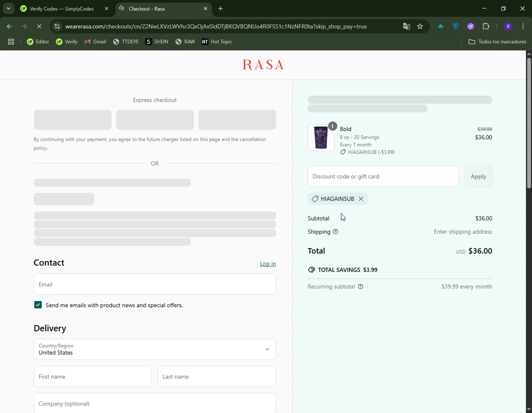Click the blue hat extension icon
This screenshot has width=532, height=413.
tap(440, 26)
